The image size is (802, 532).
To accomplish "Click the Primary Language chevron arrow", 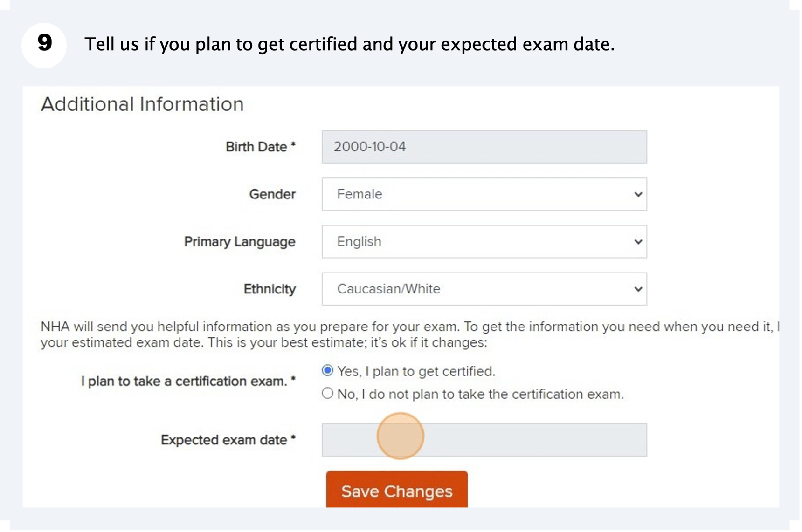I will [638, 242].
